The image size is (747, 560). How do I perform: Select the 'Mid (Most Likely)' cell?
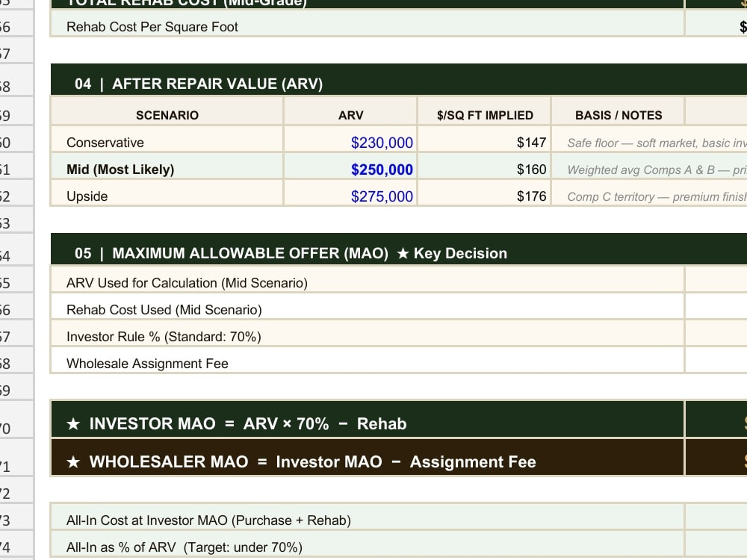tap(167, 167)
